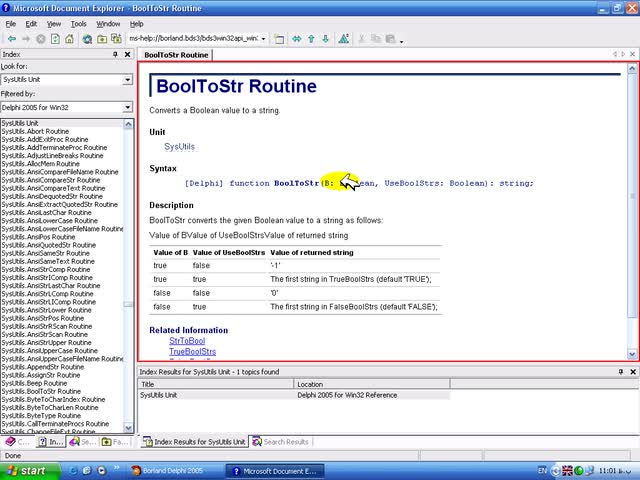Close the Index panel
This screenshot has height=480, width=640.
point(127,54)
